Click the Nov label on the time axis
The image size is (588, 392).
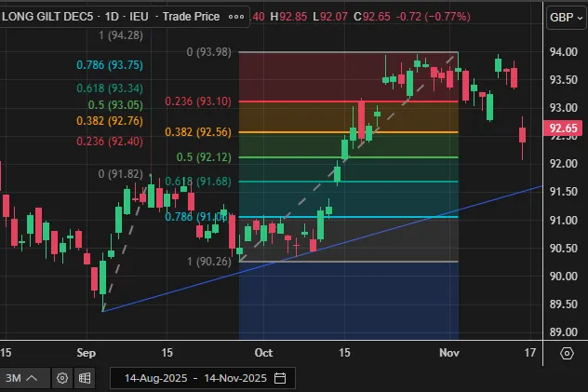pyautogui.click(x=449, y=353)
